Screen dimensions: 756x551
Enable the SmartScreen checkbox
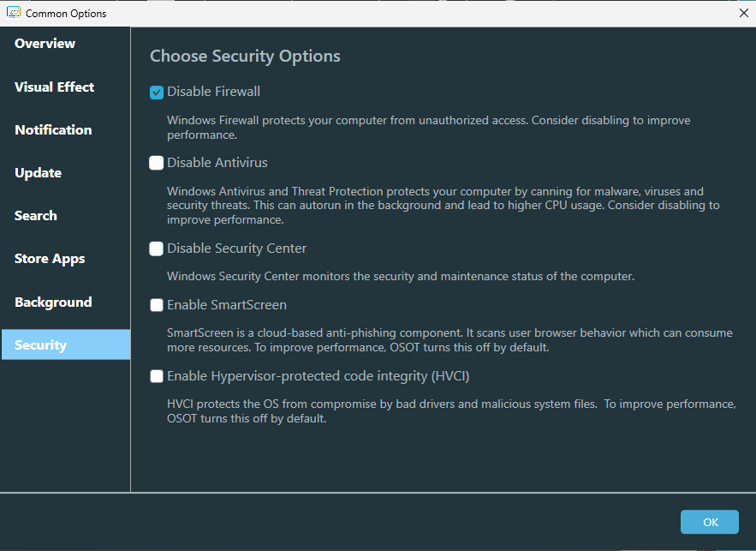(157, 305)
